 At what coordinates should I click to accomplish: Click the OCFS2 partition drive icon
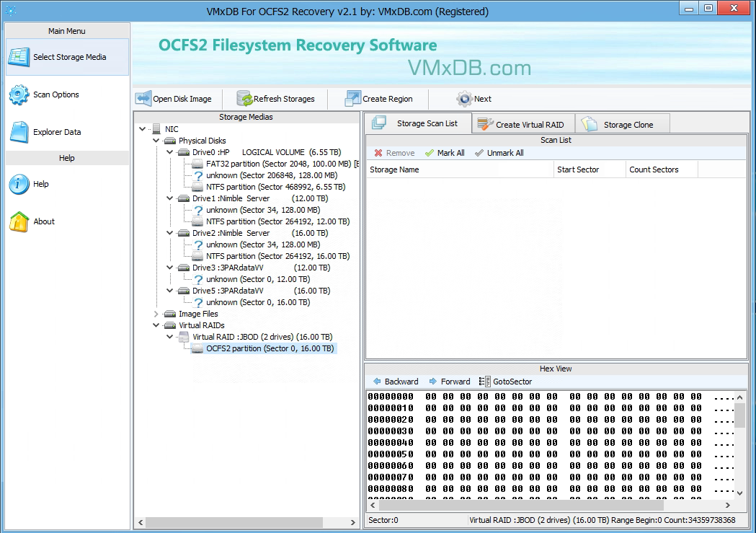point(197,348)
